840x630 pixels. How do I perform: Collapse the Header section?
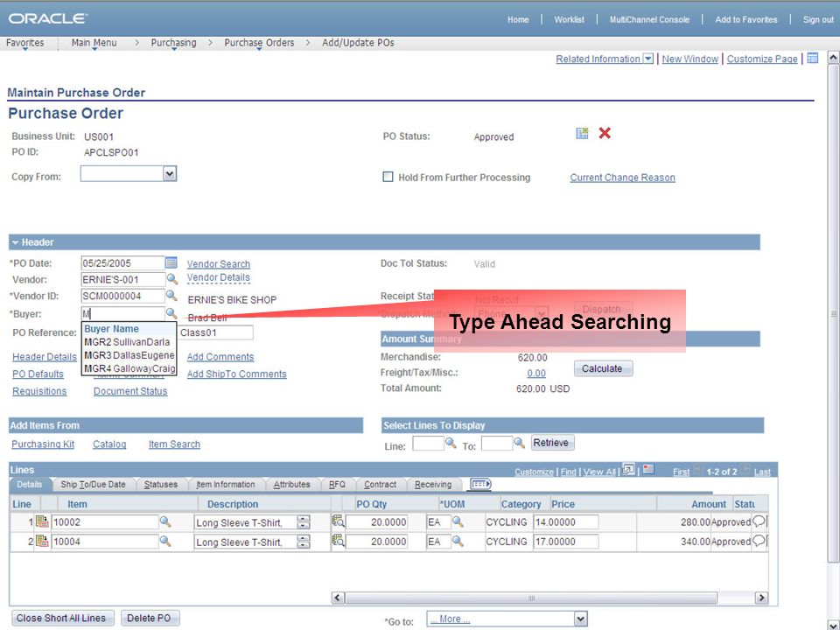coord(16,242)
